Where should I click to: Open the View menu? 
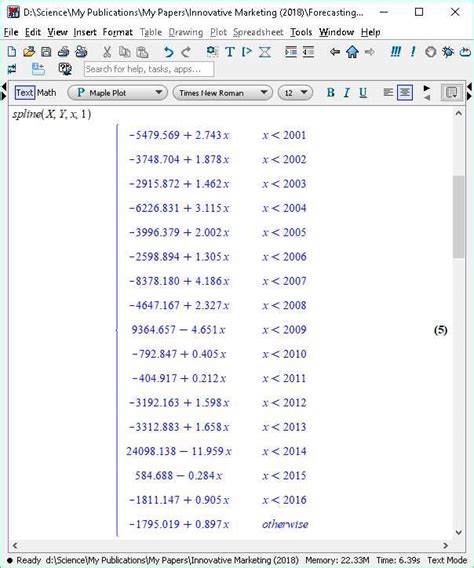click(x=57, y=32)
